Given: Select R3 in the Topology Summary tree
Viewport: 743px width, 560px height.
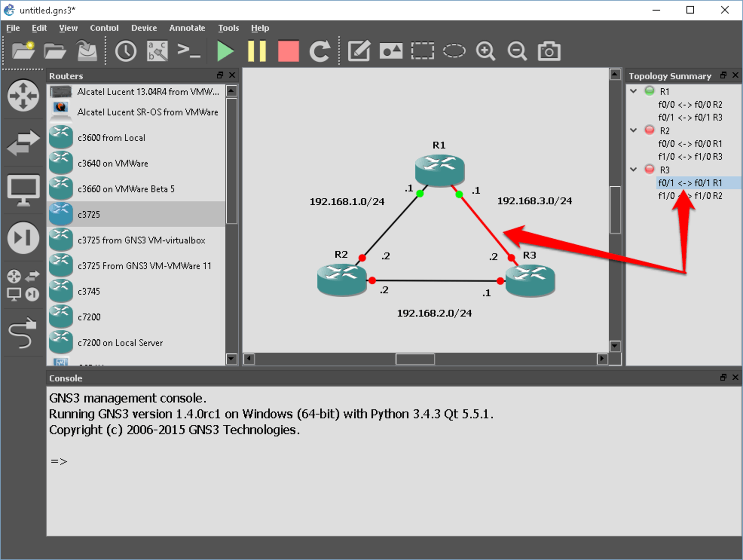Looking at the screenshot, I should [665, 169].
